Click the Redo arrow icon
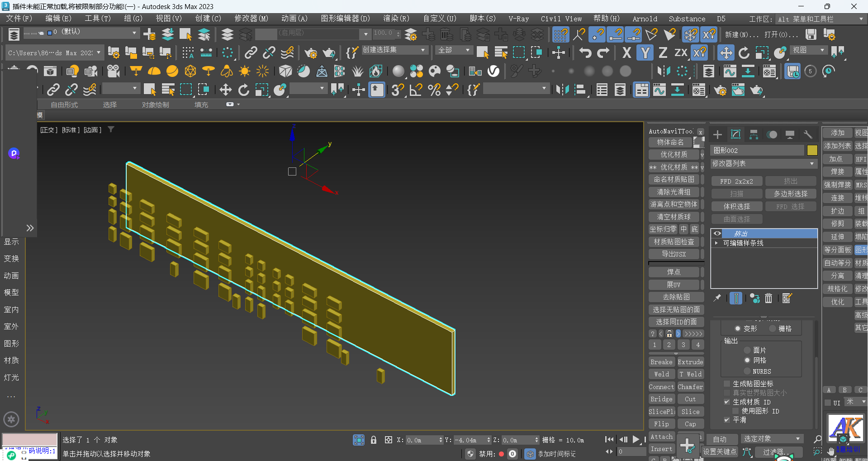 (603, 53)
